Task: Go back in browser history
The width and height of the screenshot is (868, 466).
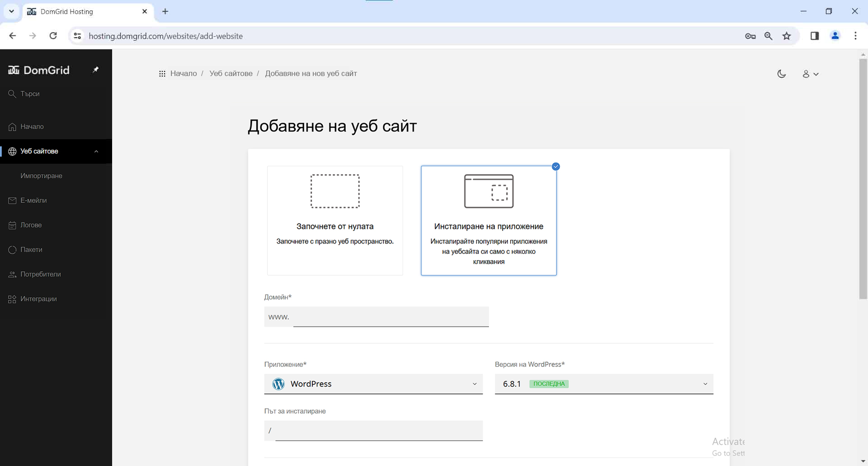Action: click(x=13, y=36)
